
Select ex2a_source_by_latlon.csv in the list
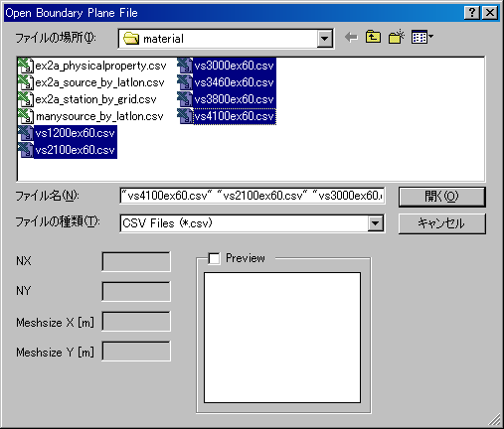click(99, 82)
